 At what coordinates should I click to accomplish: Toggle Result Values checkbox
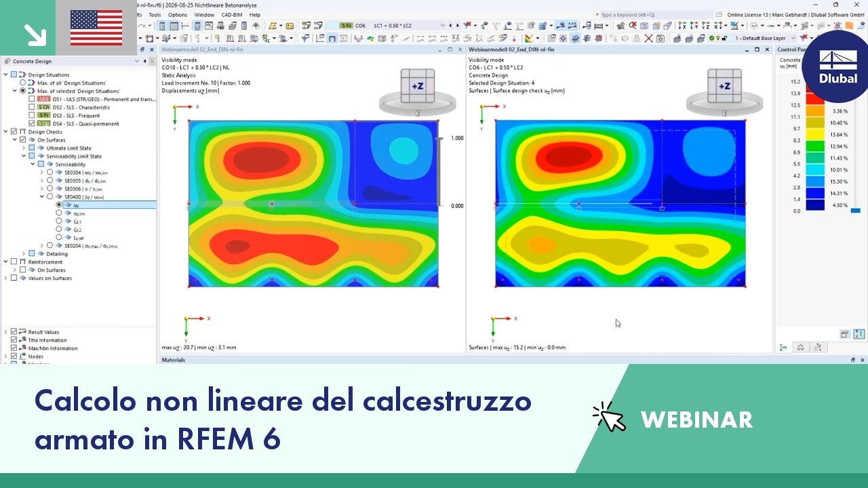(x=14, y=332)
